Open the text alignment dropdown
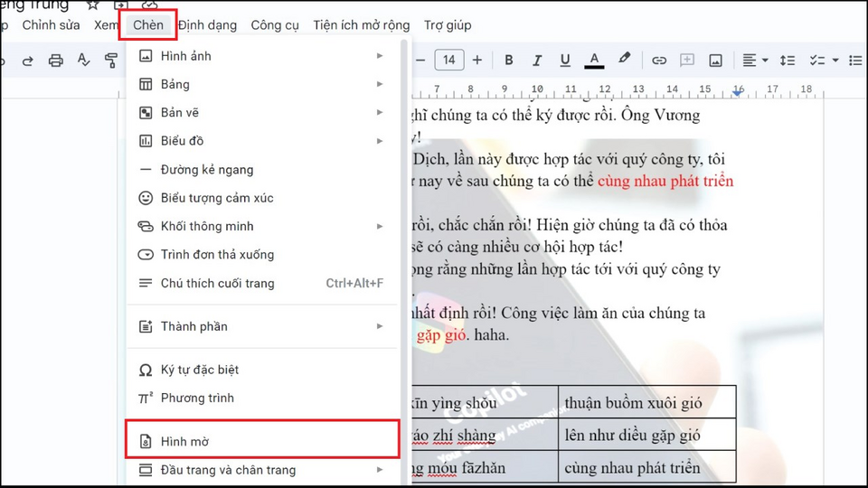Screen dimensions: 868x488 tap(755, 61)
